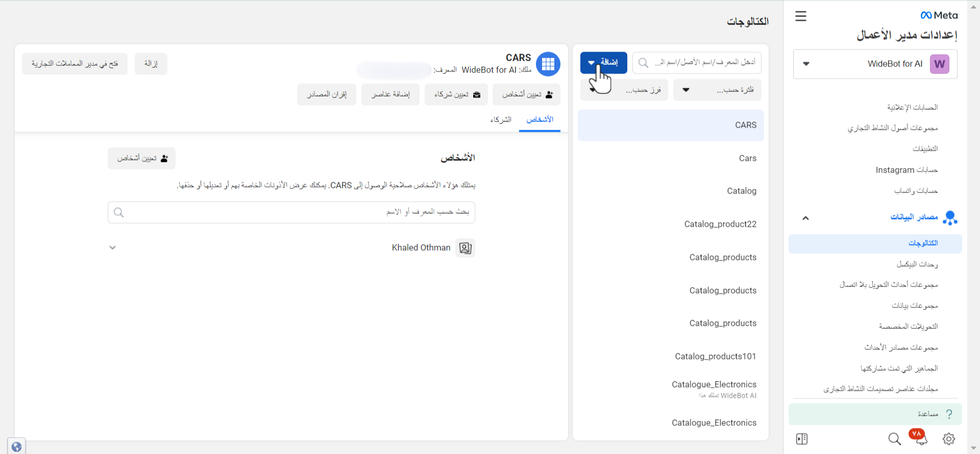Switch to the الشركاء tab
Image resolution: width=980 pixels, height=454 pixels.
(x=501, y=120)
